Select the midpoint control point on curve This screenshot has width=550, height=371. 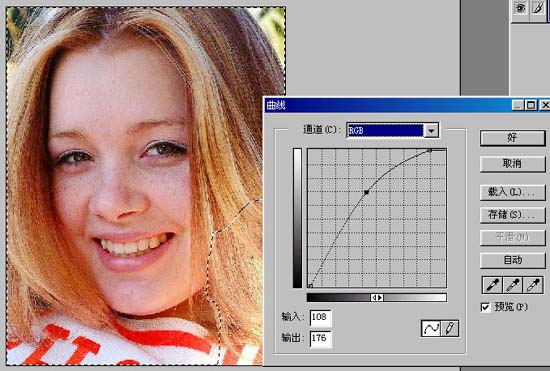pos(367,192)
